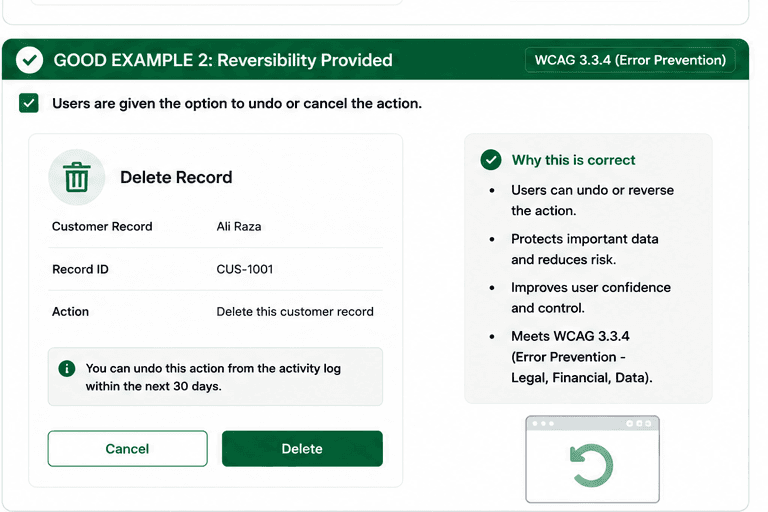Click the 'Record ID' label

point(80,269)
